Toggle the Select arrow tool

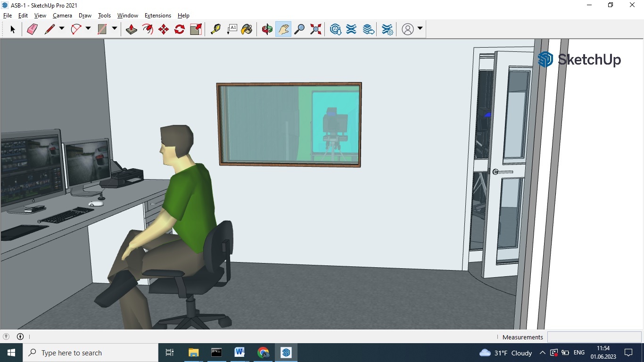click(x=13, y=29)
